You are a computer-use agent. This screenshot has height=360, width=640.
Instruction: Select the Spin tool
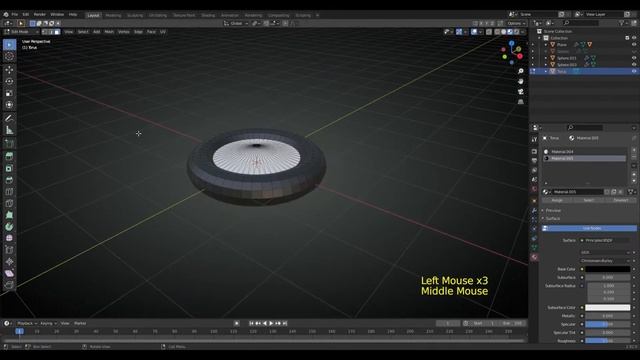(x=9, y=227)
